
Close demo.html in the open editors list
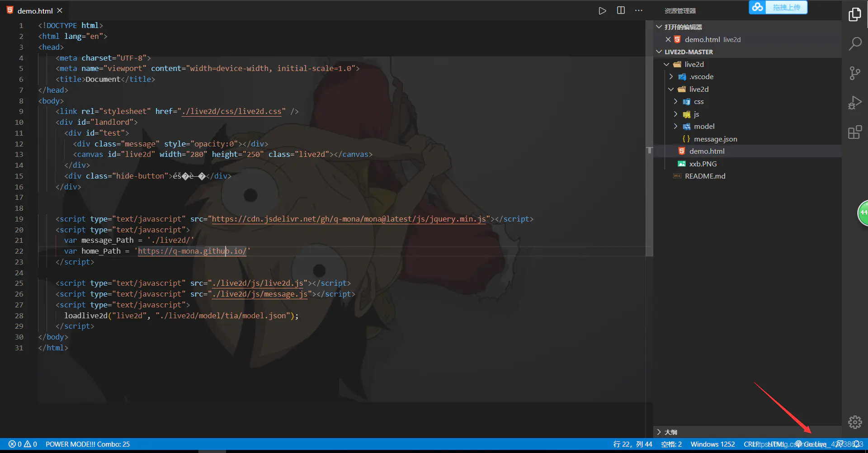(x=668, y=39)
